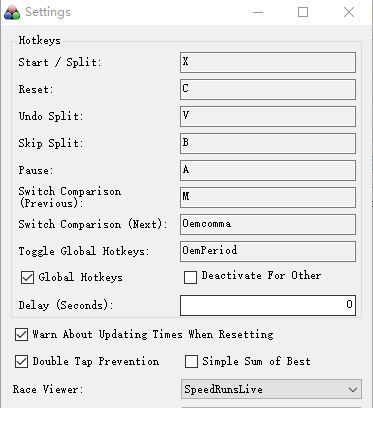The width and height of the screenshot is (373, 424).
Task: Select the Pause hotkey field
Action: tap(268, 170)
